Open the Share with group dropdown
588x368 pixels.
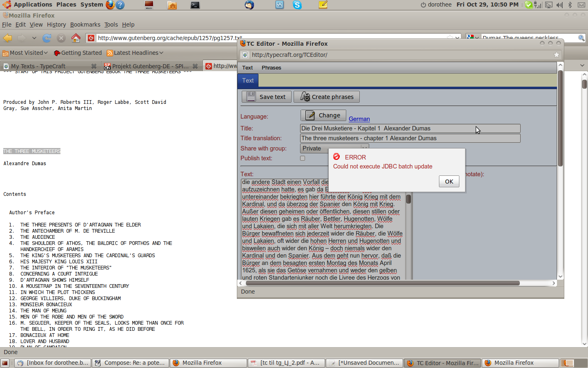334,148
